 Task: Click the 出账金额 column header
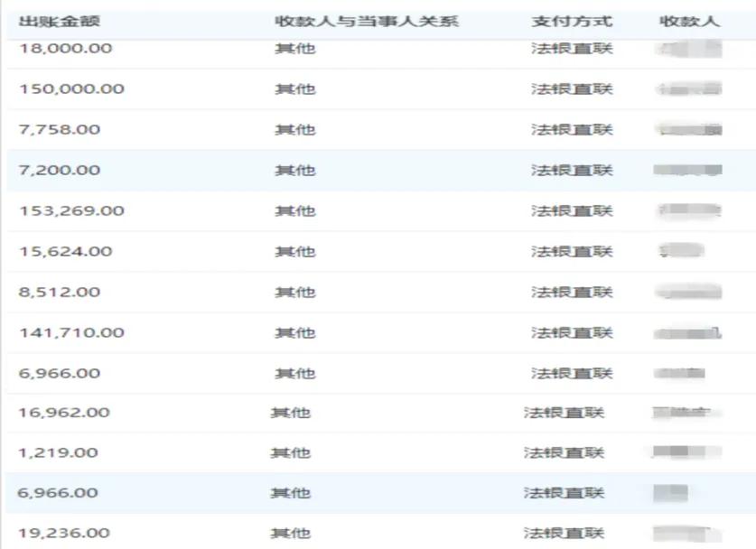[x=60, y=21]
